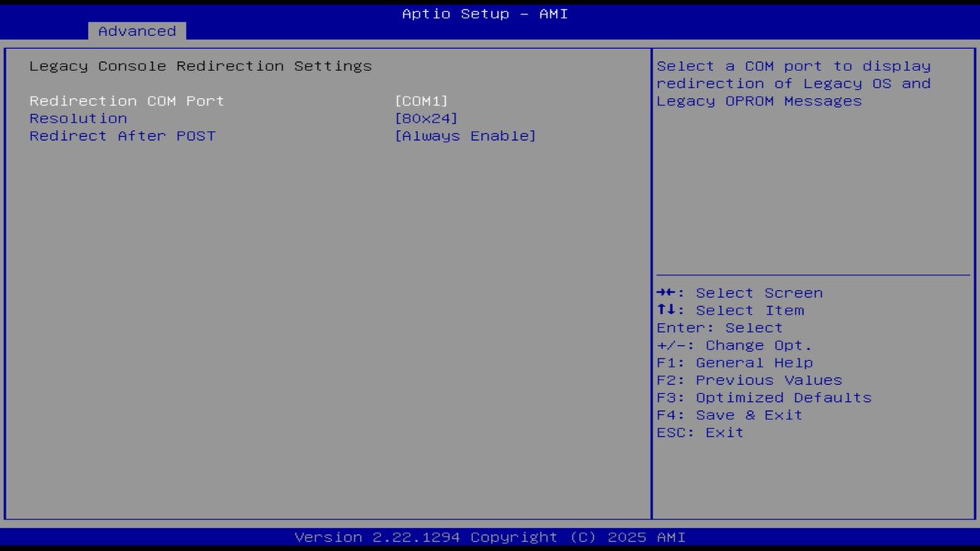The height and width of the screenshot is (551, 980).
Task: Select the COM1 value field
Action: pos(421,100)
